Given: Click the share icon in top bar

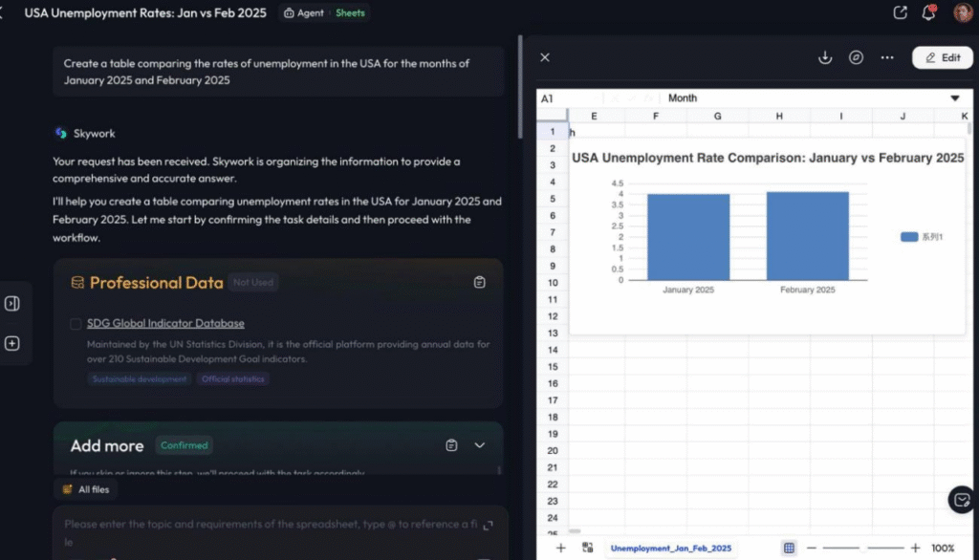Looking at the screenshot, I should tap(900, 13).
